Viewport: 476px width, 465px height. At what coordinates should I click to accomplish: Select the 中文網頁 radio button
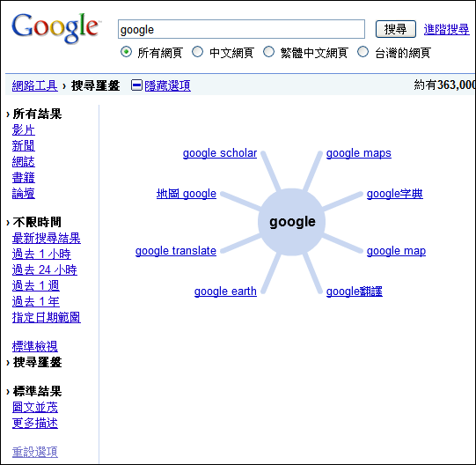click(198, 52)
